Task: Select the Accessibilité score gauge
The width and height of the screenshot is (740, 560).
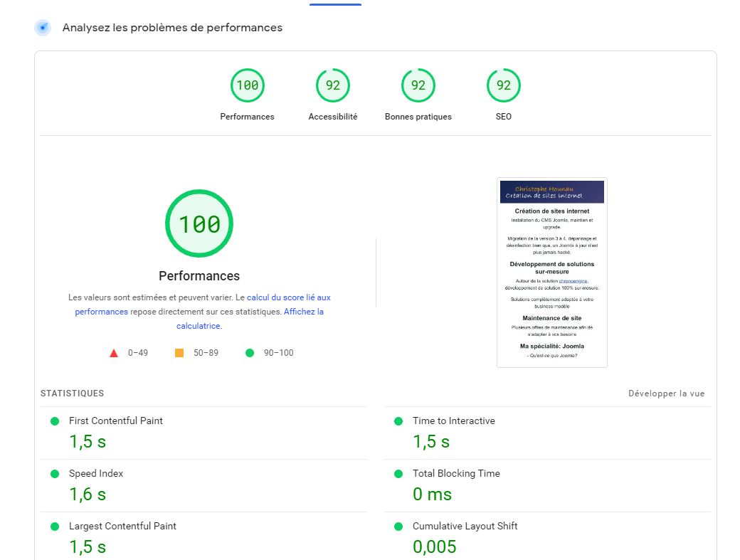Action: [x=332, y=86]
